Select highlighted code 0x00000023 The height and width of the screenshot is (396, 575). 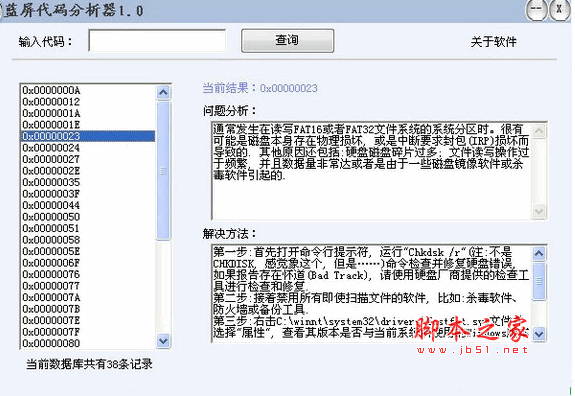88,136
